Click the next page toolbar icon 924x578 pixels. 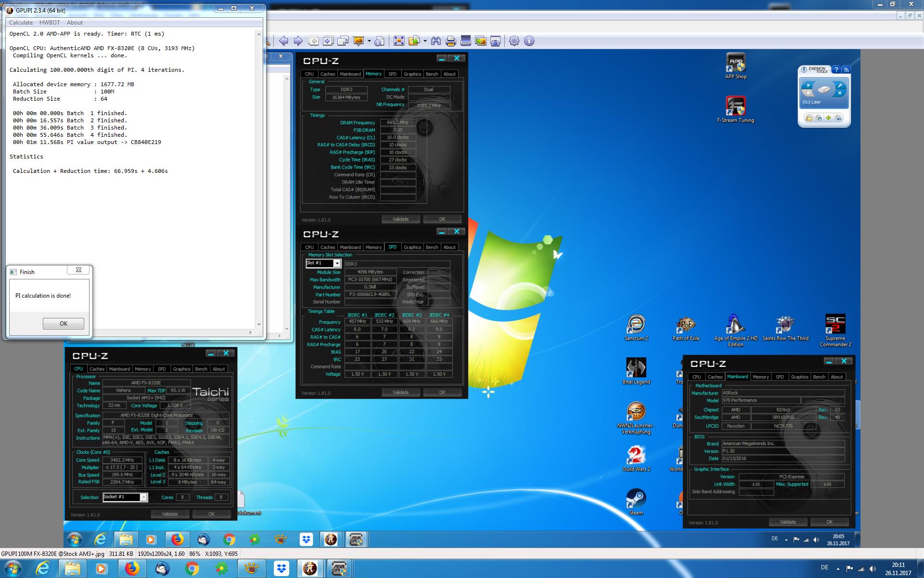click(328, 41)
